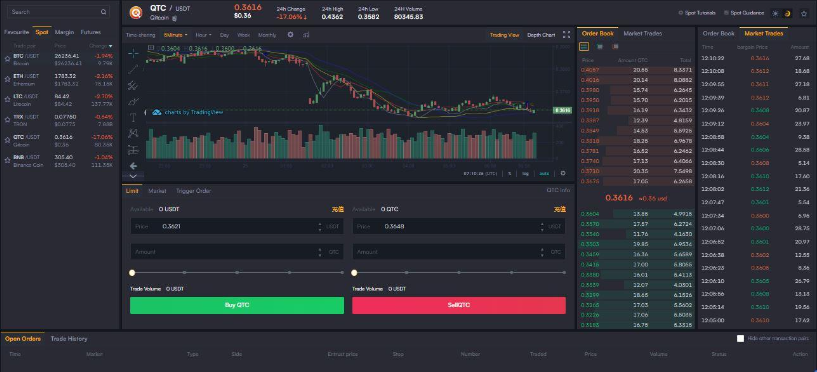This screenshot has height=372, width=817.
Task: Show only sell orders in the order book
Action: pyautogui.click(x=615, y=47)
